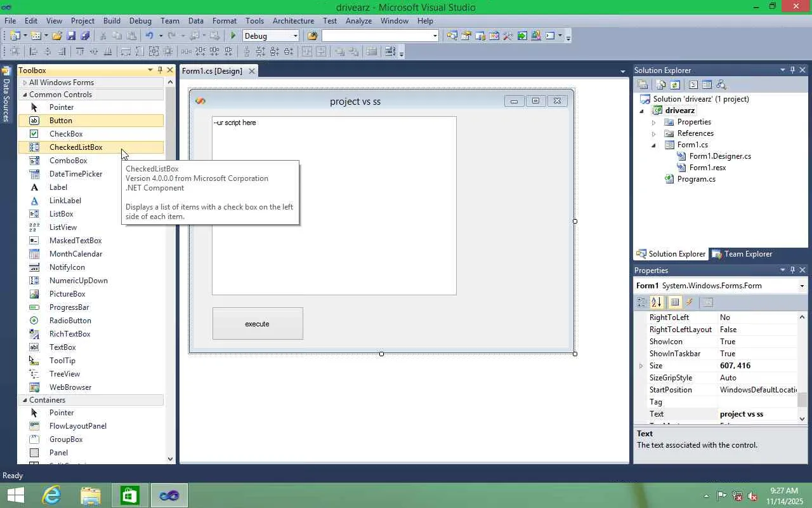Open the Data Sources side tab

click(6, 94)
